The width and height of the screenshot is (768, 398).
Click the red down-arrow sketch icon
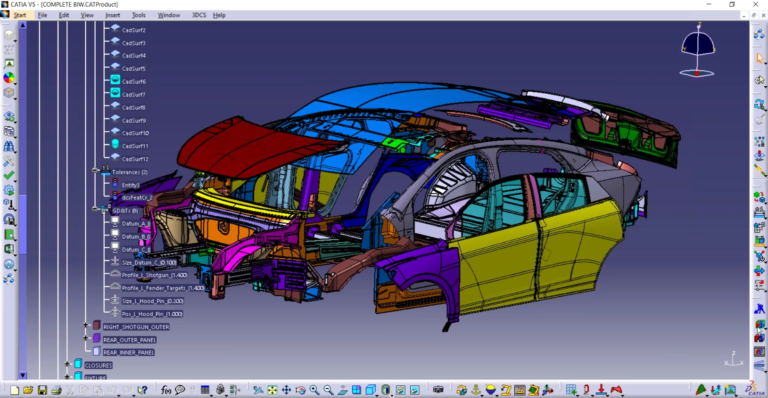click(601, 390)
